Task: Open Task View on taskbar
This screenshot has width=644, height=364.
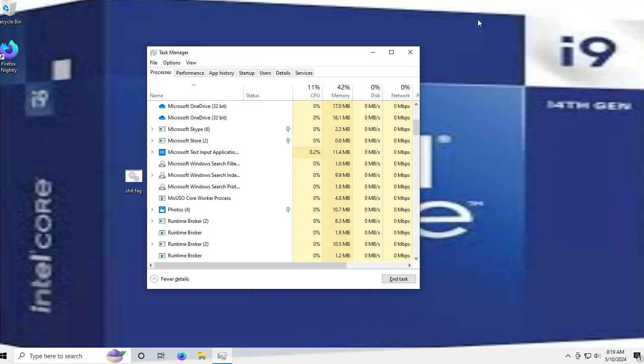Action: (x=161, y=356)
